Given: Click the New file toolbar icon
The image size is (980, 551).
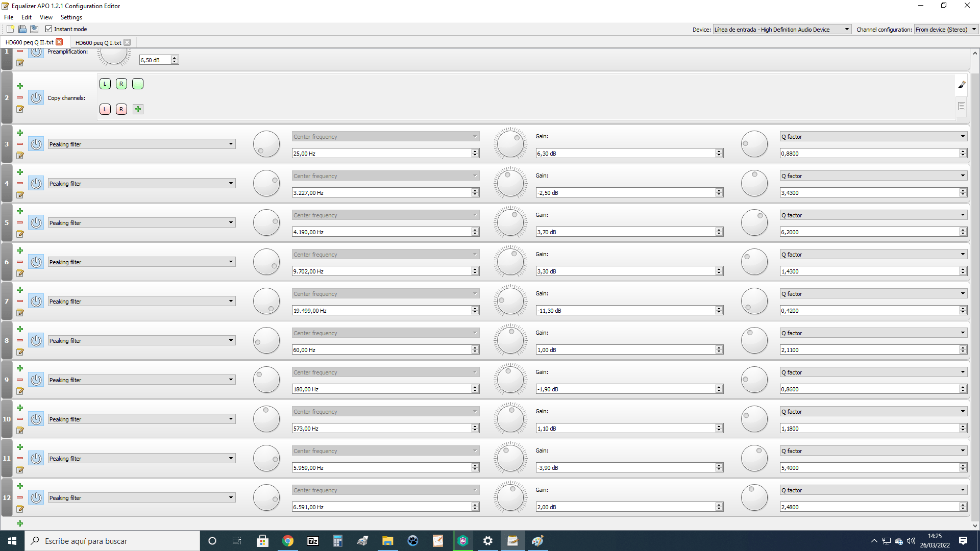Looking at the screenshot, I should click(x=10, y=29).
